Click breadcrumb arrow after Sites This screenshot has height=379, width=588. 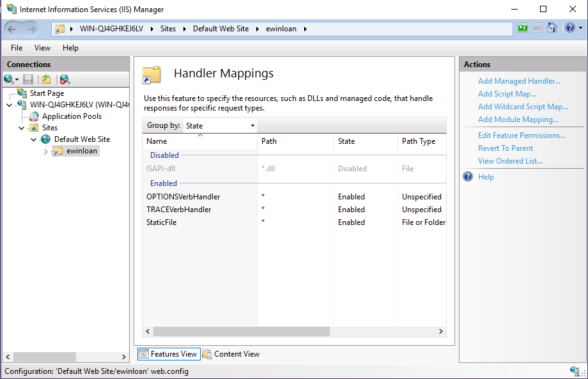185,29
